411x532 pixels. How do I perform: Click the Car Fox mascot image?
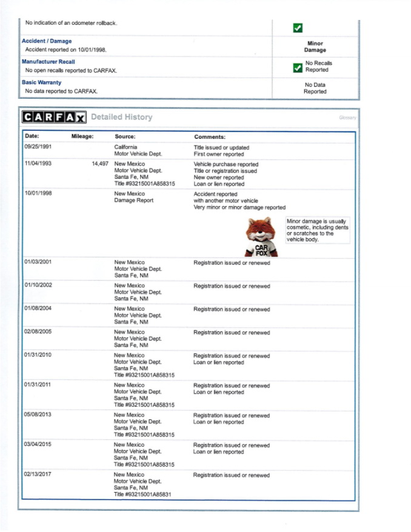[x=261, y=237]
